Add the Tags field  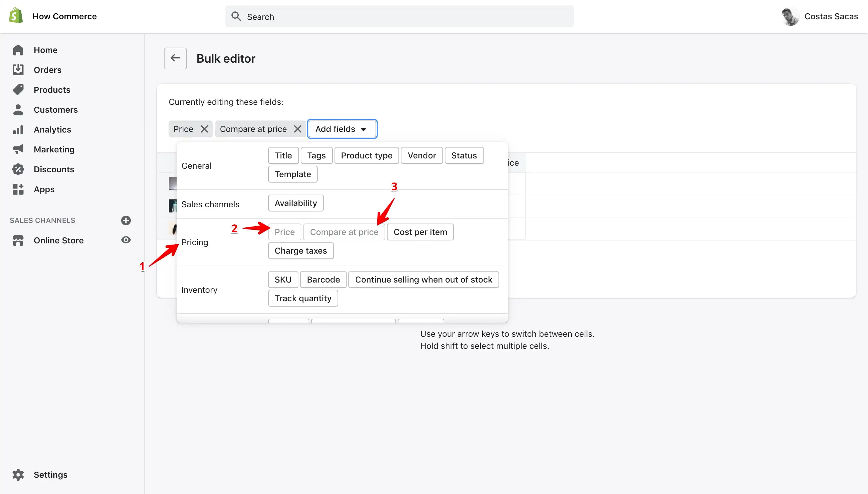[x=316, y=155]
